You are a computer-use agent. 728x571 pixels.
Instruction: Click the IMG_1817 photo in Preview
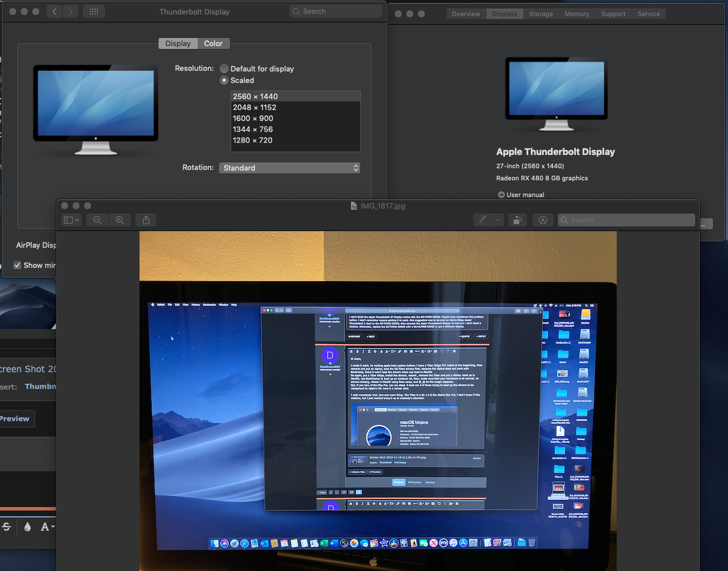pos(378,401)
